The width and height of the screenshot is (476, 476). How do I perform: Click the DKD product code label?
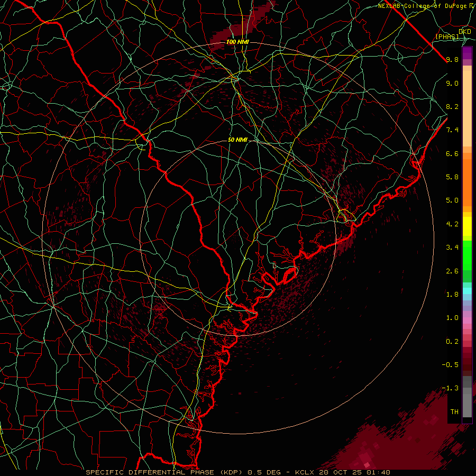tap(464, 32)
